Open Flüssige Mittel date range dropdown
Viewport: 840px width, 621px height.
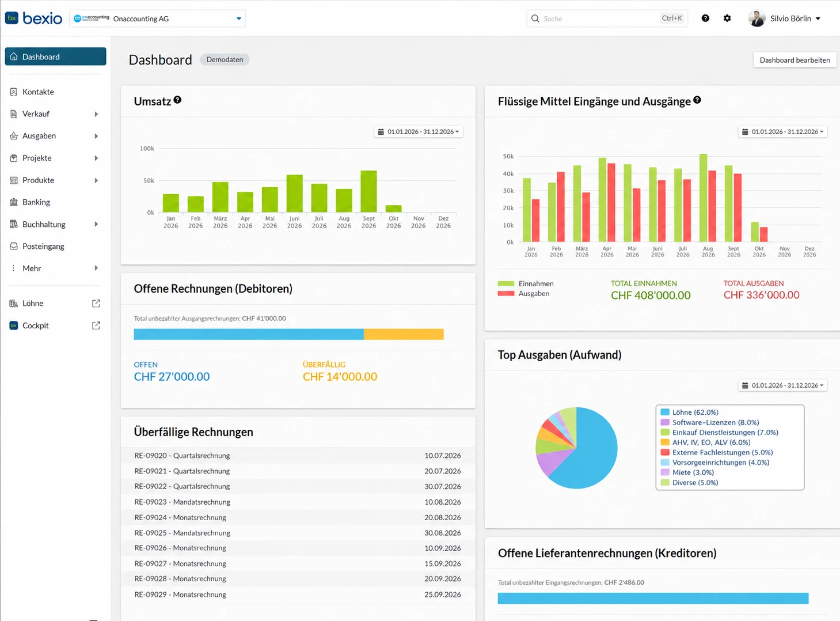click(x=782, y=131)
